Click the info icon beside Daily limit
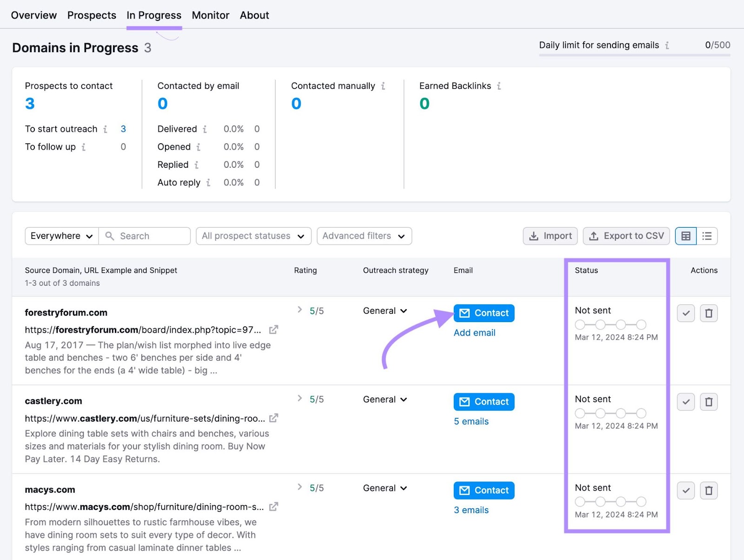The height and width of the screenshot is (560, 744). (x=668, y=45)
